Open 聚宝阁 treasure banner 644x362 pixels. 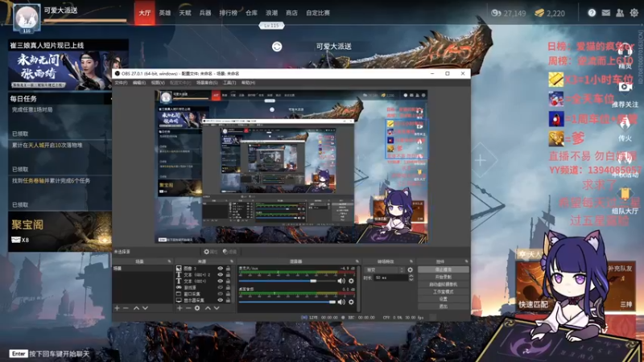pyautogui.click(x=60, y=232)
